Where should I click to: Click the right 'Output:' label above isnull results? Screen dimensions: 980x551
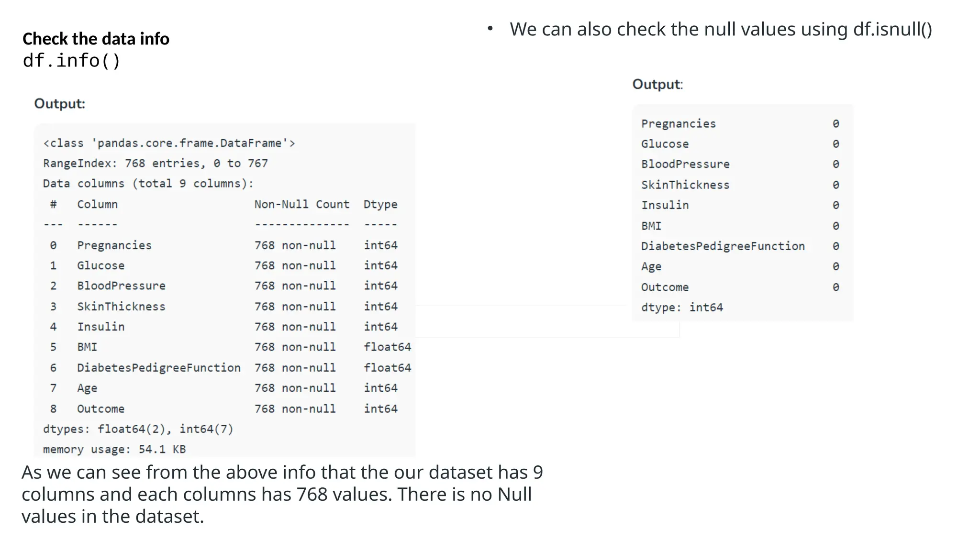coord(657,84)
